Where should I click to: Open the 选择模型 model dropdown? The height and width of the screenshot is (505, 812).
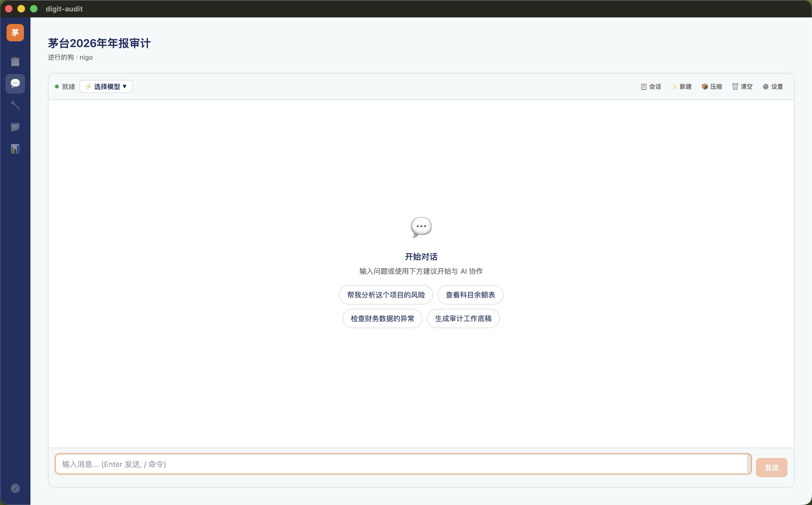(x=106, y=87)
